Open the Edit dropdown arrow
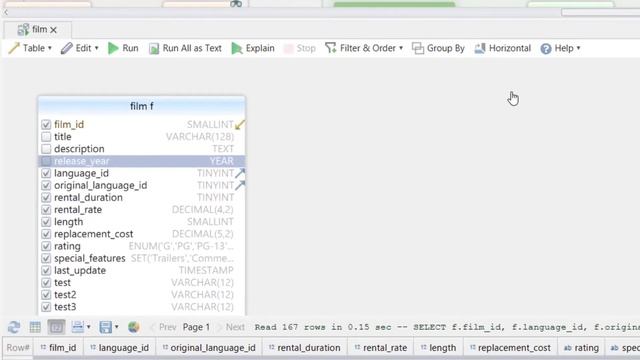640x360 pixels. (97, 48)
